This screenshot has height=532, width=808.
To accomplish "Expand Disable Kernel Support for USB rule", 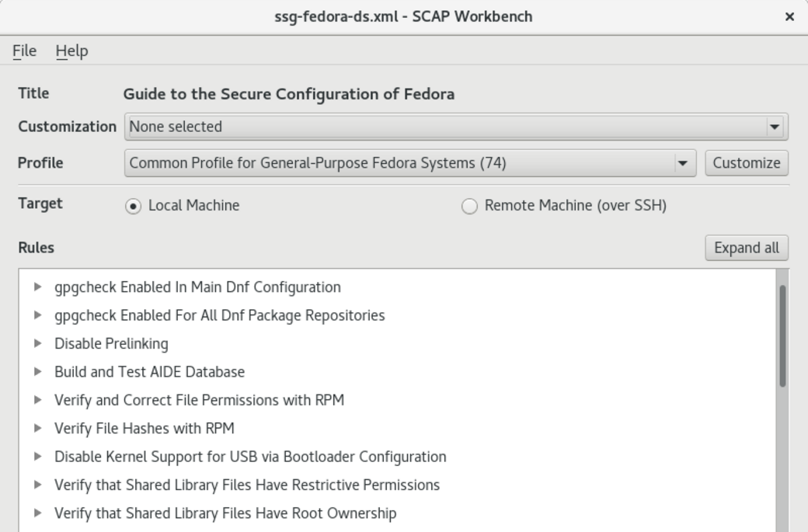I will [37, 457].
